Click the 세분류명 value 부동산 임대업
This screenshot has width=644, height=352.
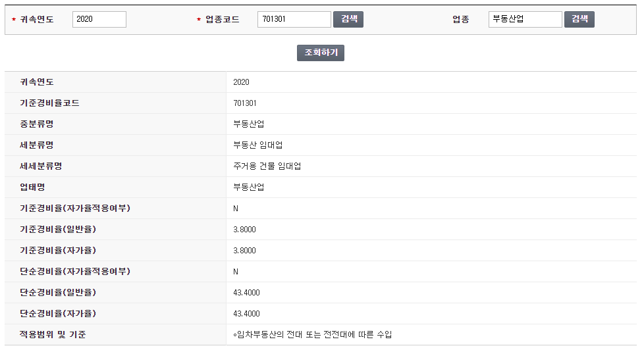tap(257, 145)
